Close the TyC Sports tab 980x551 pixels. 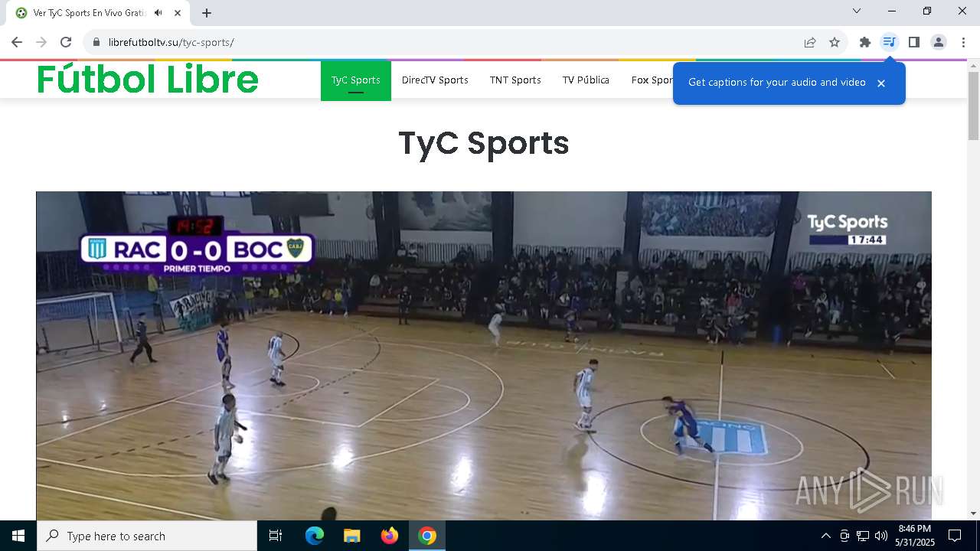tap(178, 13)
